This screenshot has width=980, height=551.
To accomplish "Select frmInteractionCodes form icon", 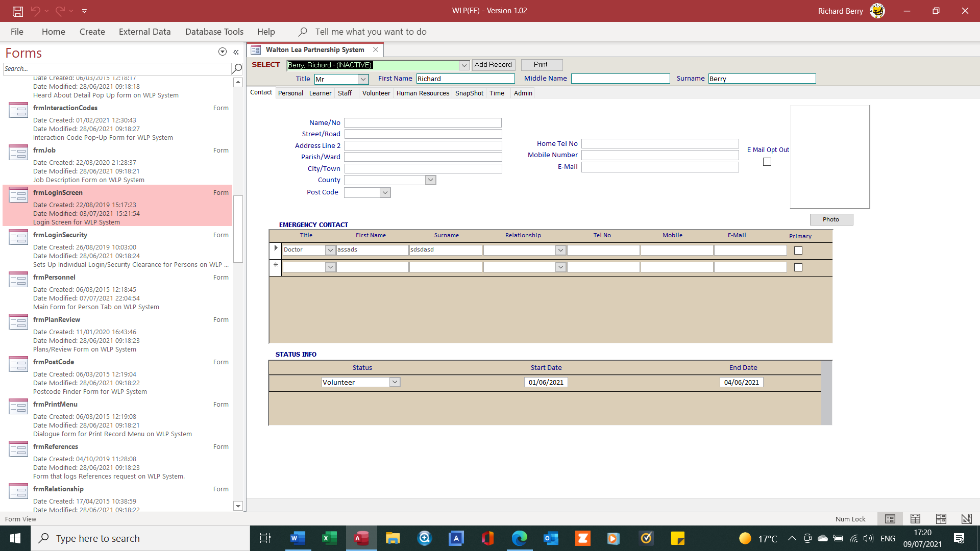I will (18, 110).
